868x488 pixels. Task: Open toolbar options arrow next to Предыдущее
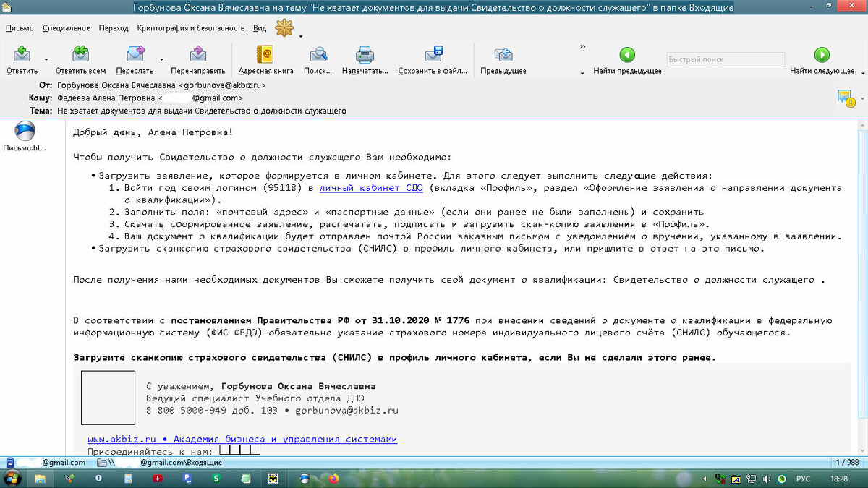582,73
